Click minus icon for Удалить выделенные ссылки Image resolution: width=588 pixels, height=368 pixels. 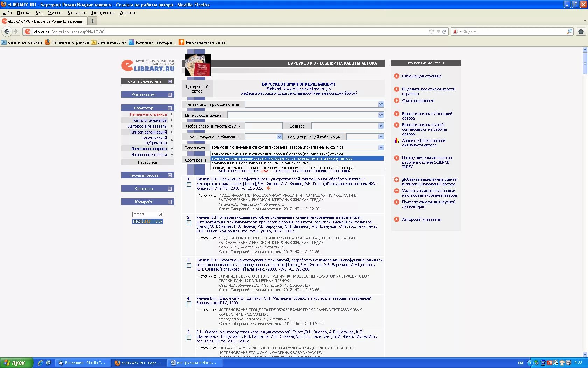point(397,191)
